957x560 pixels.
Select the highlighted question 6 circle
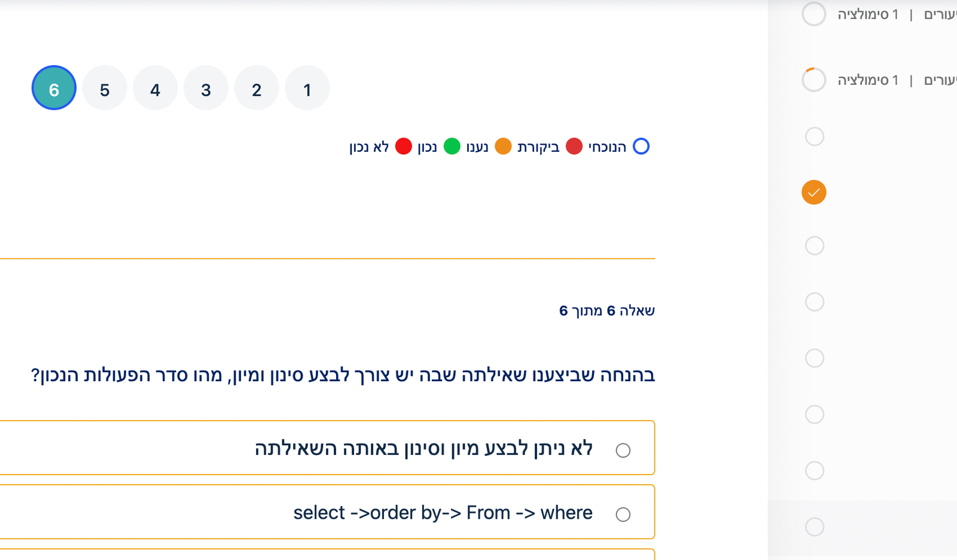click(x=54, y=88)
